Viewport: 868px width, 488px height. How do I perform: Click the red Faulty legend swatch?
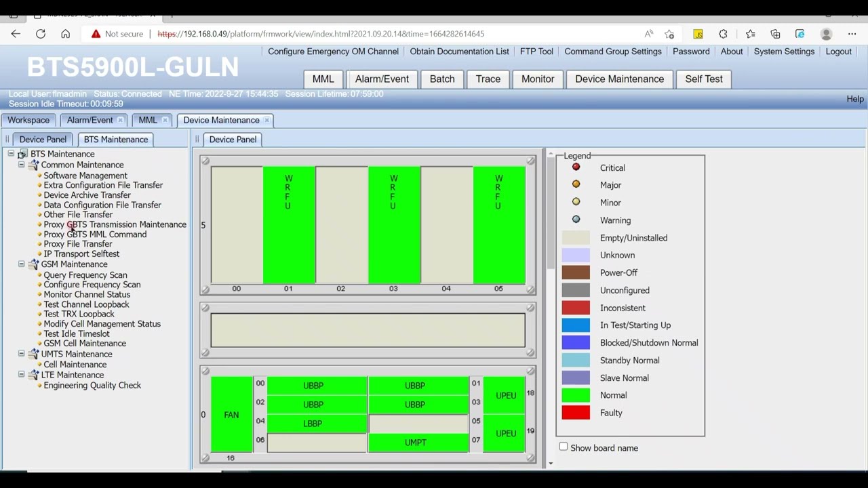[x=576, y=413]
